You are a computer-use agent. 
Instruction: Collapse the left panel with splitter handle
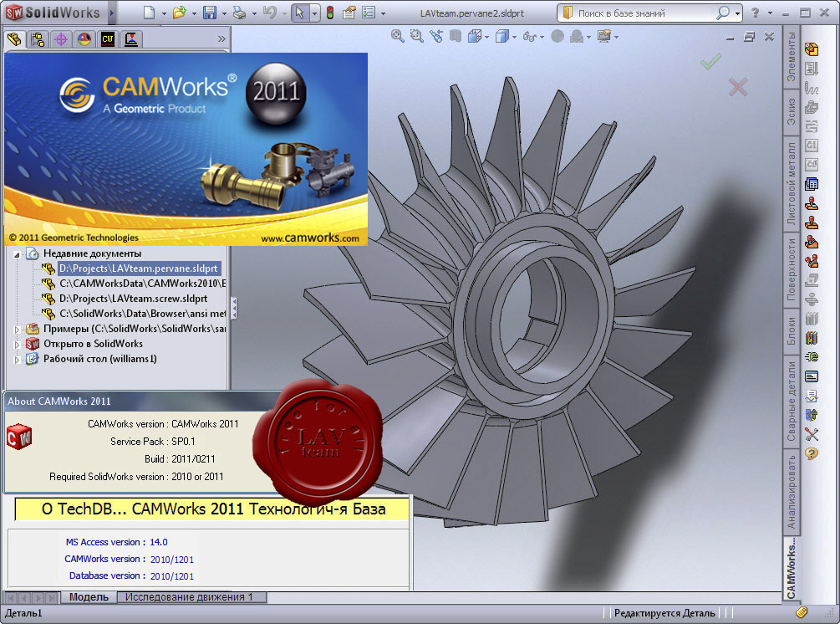[x=233, y=309]
